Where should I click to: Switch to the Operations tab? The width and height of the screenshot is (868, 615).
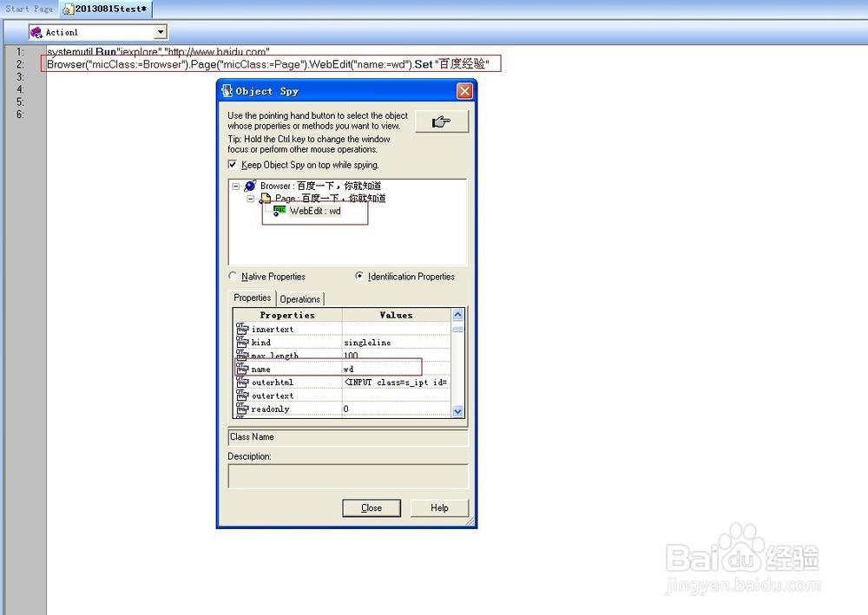point(299,298)
